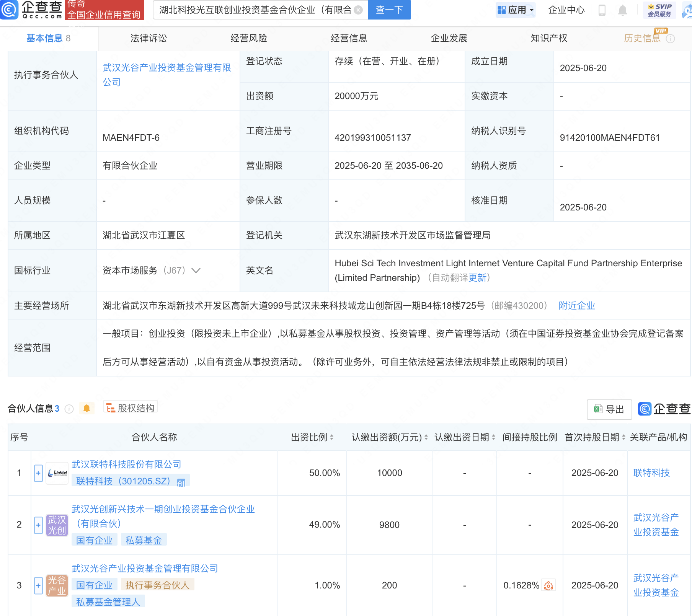Image resolution: width=692 pixels, height=616 pixels.
Task: Open the notifications bell in header
Action: pos(623,10)
